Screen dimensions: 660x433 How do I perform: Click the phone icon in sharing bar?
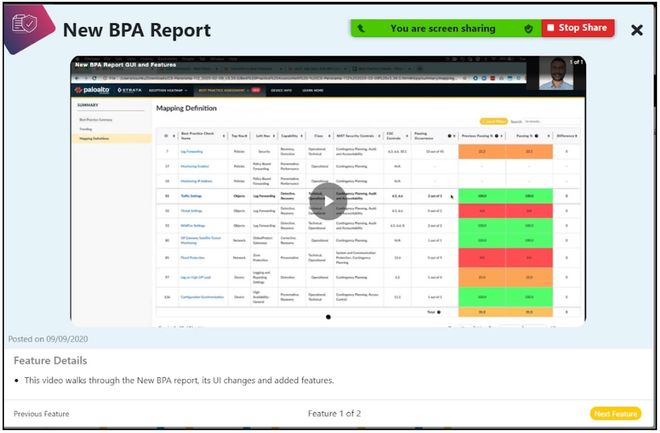pyautogui.click(x=361, y=29)
